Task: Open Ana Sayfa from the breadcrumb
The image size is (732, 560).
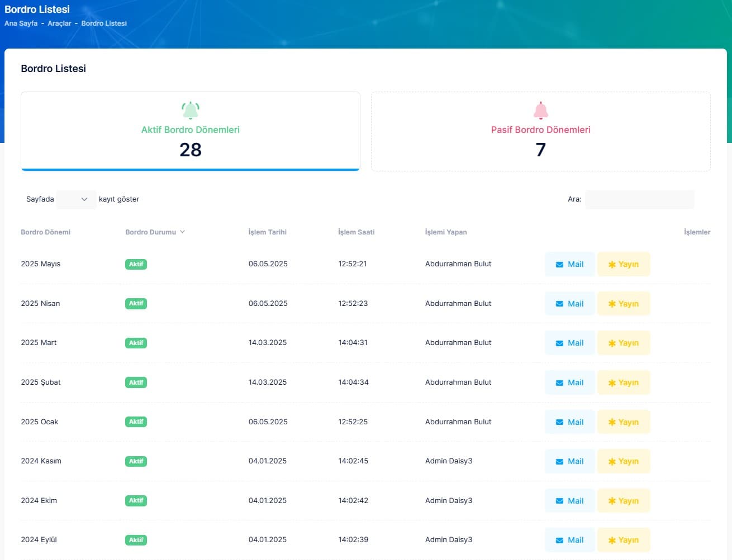Action: (21, 23)
